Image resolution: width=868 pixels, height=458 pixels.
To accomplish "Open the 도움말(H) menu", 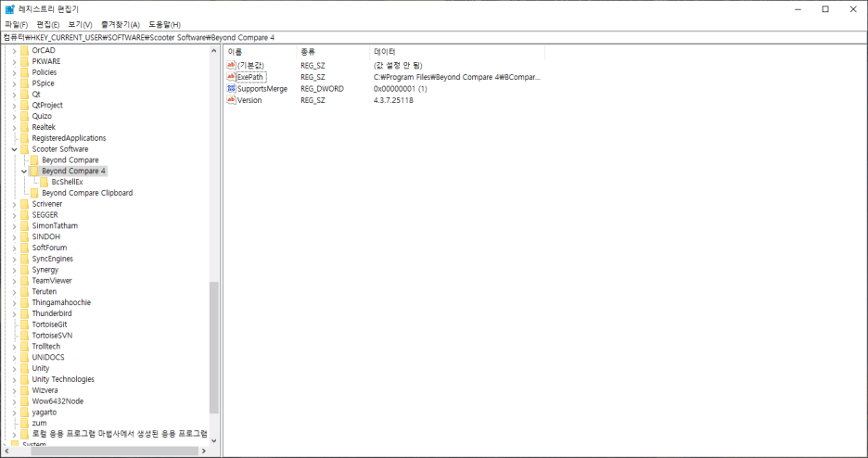I will (164, 25).
